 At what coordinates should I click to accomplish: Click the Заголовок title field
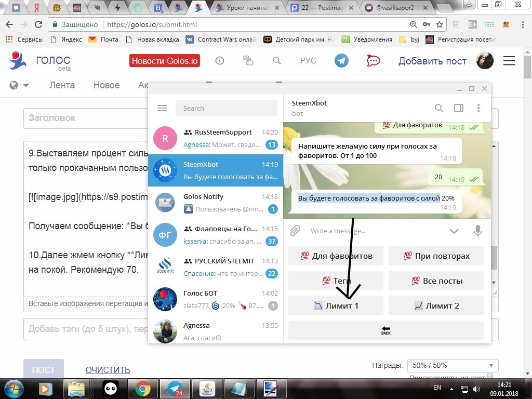pyautogui.click(x=86, y=118)
